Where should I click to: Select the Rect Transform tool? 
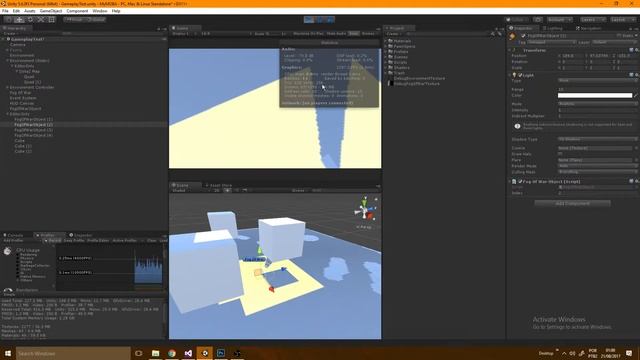[52, 19]
